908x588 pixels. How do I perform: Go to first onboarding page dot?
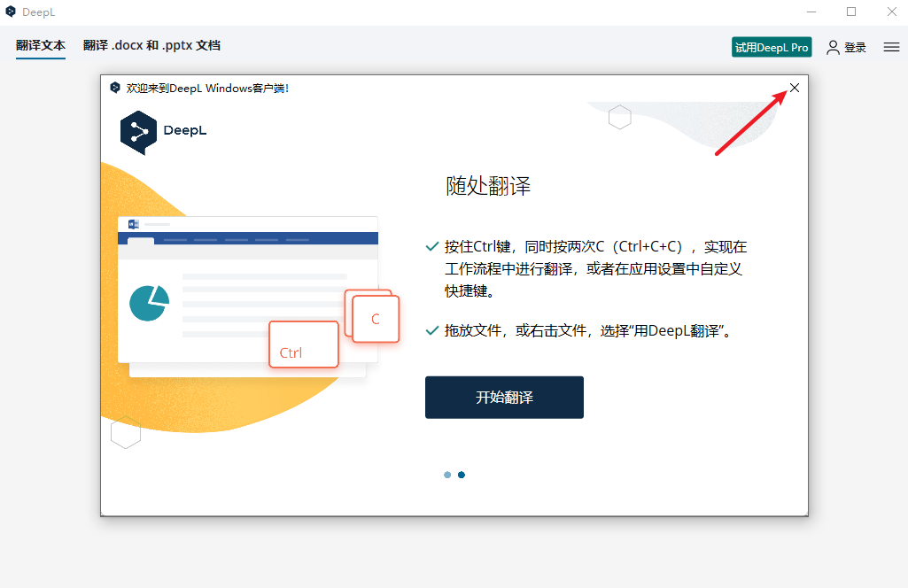point(447,475)
